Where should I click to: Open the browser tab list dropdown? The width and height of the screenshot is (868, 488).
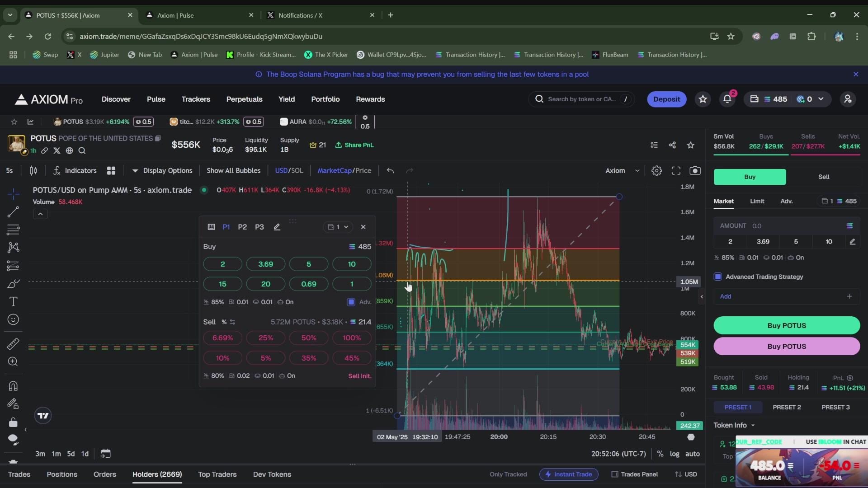tap(10, 15)
